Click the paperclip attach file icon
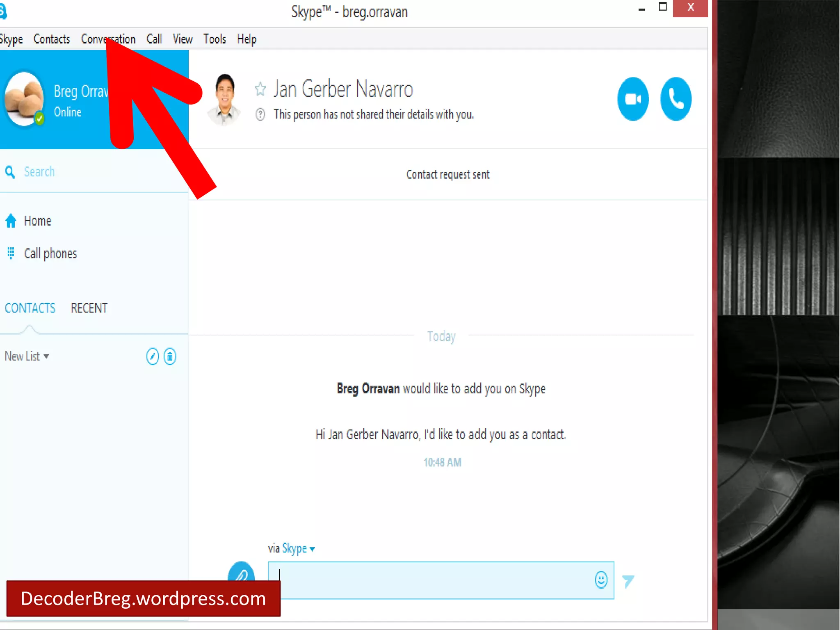 point(241,573)
